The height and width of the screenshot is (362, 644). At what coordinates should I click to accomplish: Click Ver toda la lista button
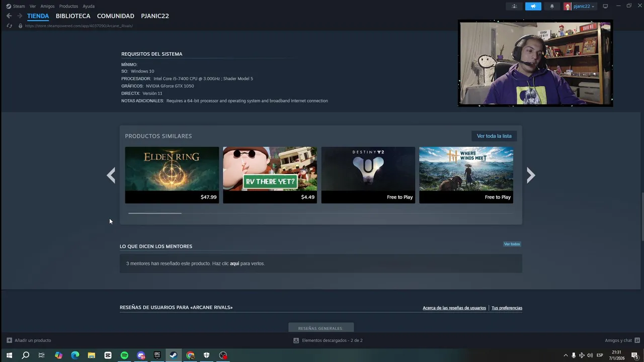tap(494, 136)
